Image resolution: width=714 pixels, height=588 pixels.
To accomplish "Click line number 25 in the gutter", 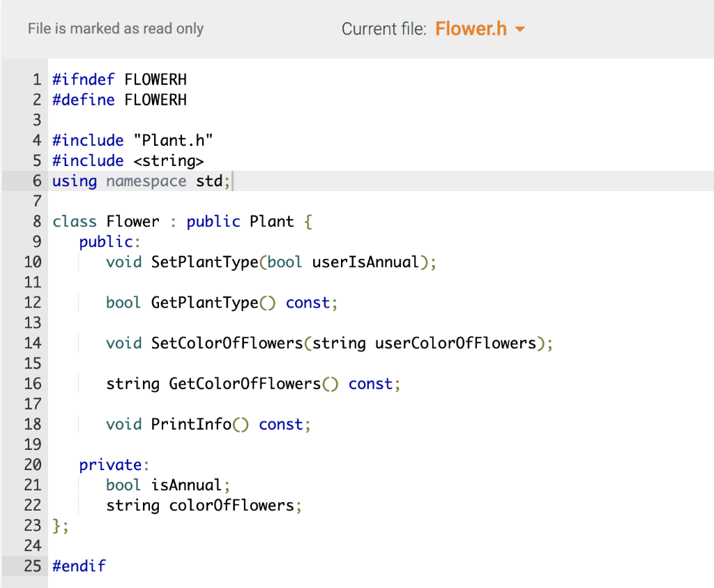I will pos(32,566).
